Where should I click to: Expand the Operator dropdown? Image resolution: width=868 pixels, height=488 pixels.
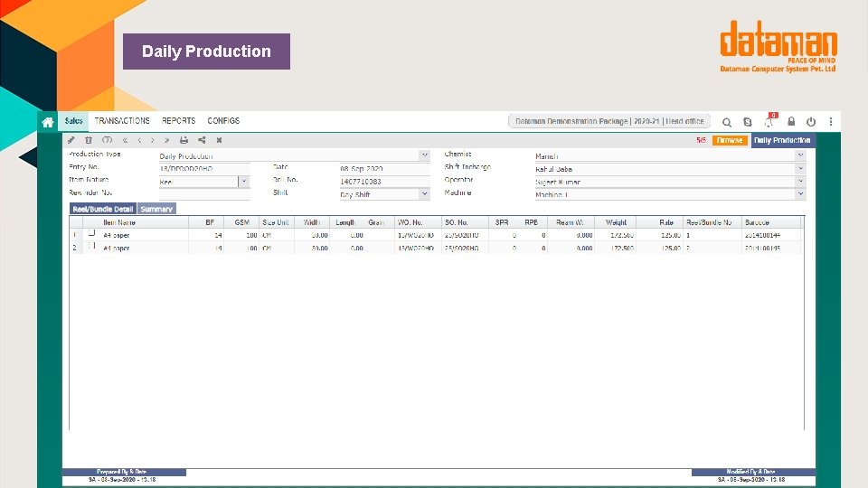800,181
